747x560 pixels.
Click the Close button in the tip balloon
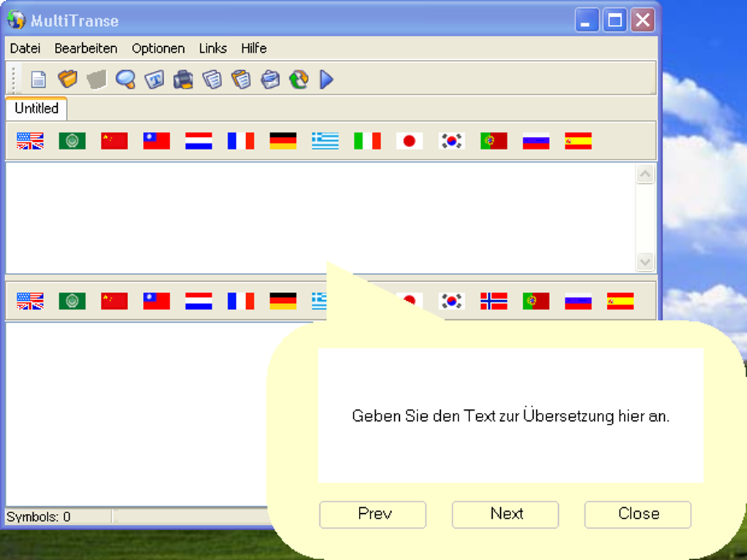tap(637, 515)
